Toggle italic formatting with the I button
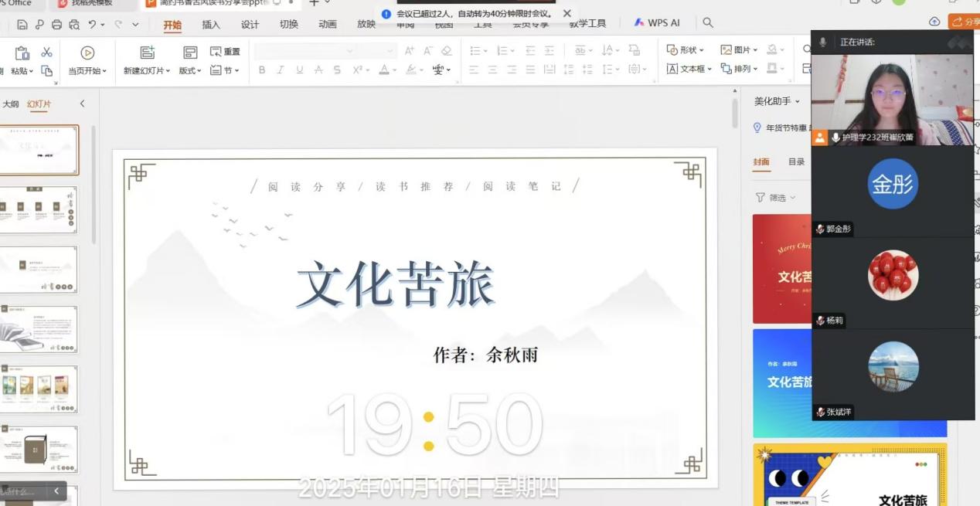 click(280, 70)
